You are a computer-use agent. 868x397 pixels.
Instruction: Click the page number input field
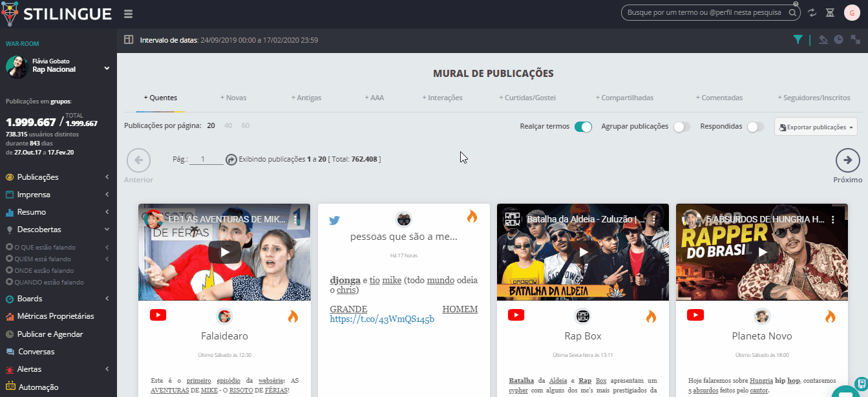click(206, 159)
